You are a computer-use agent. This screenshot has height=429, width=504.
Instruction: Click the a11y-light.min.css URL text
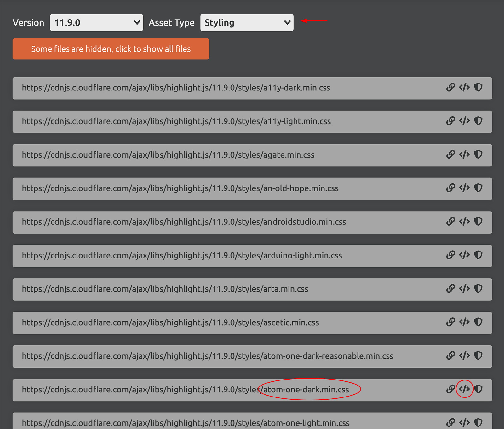(x=176, y=122)
